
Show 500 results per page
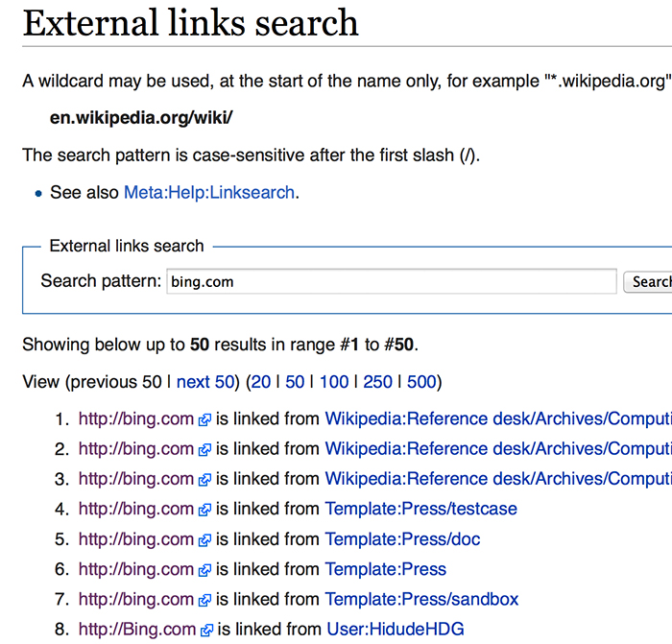tap(421, 382)
